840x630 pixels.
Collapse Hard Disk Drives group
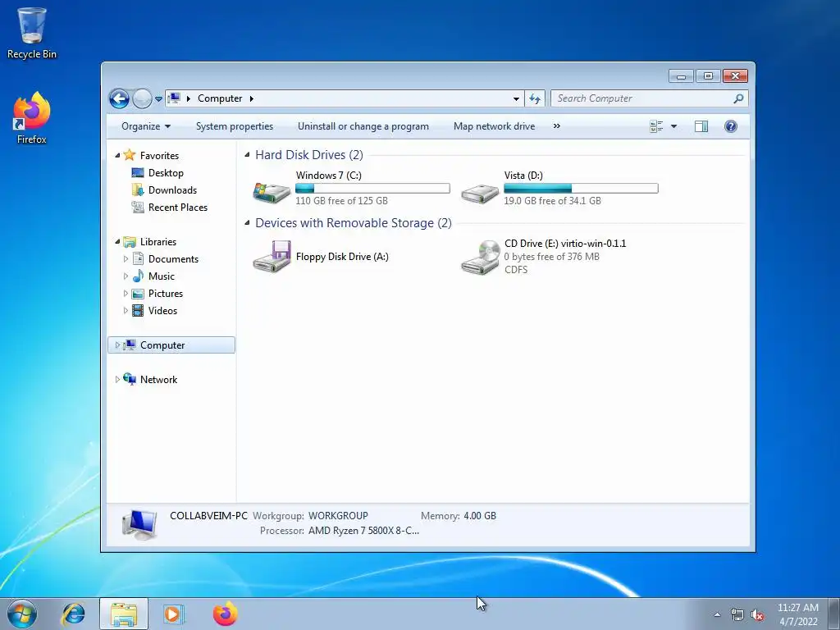(x=247, y=155)
